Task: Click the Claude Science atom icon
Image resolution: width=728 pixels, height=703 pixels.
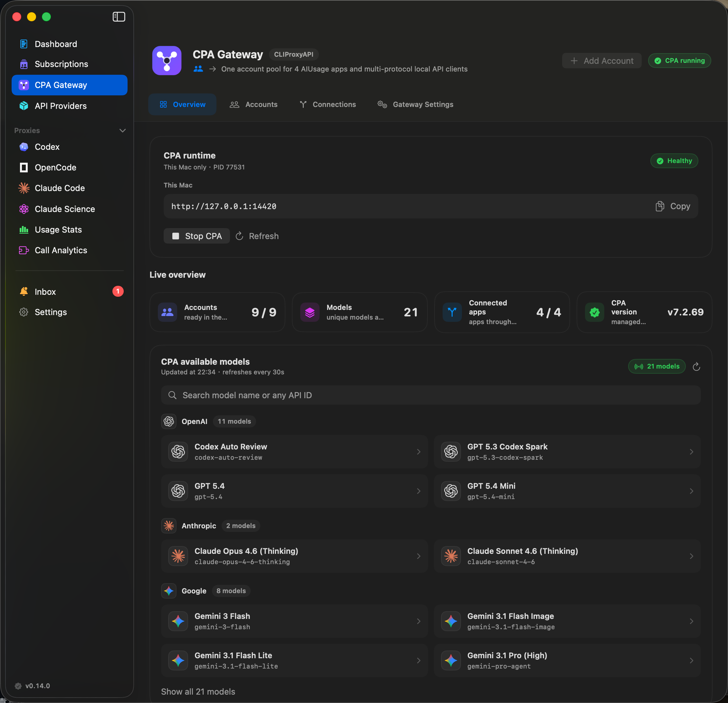Action: [24, 209]
